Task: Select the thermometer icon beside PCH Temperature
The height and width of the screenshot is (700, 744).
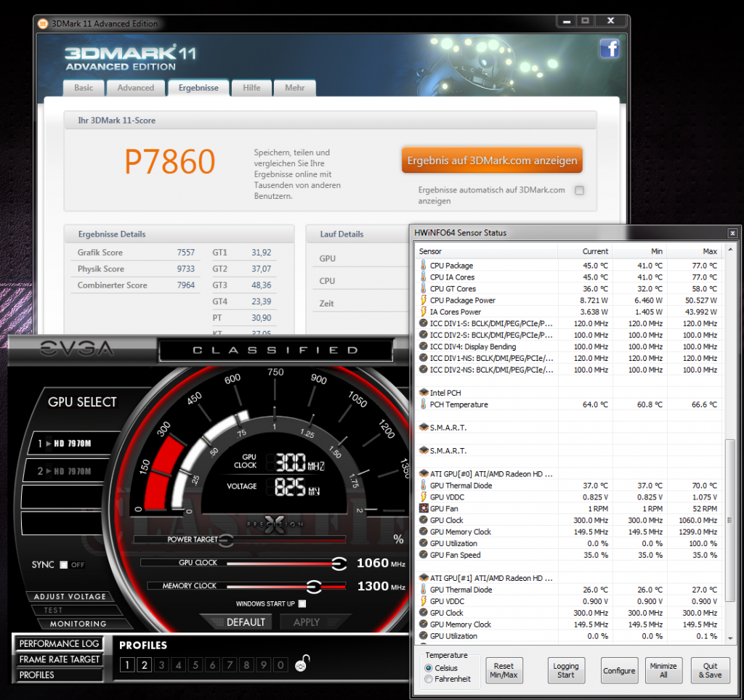Action: (424, 404)
